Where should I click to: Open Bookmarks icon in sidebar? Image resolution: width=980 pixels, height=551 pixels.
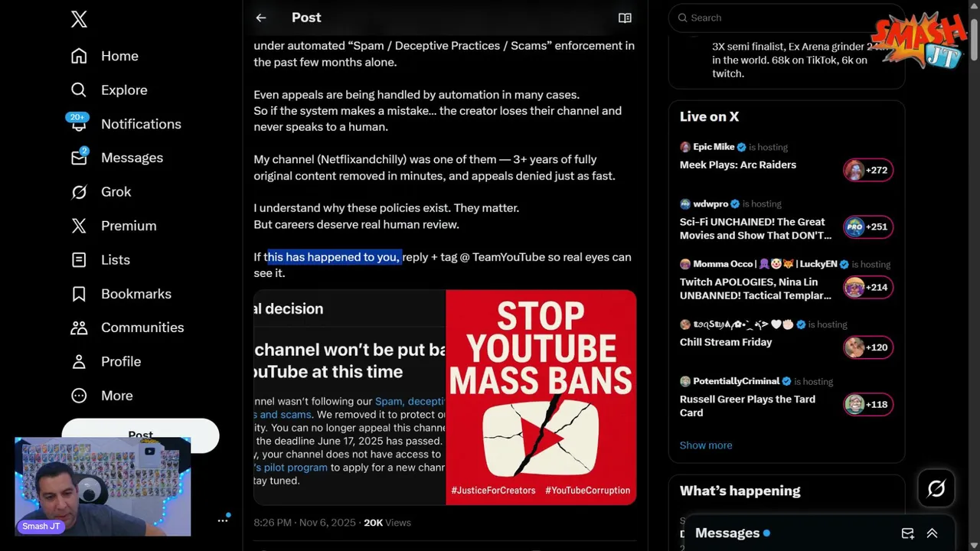point(79,294)
